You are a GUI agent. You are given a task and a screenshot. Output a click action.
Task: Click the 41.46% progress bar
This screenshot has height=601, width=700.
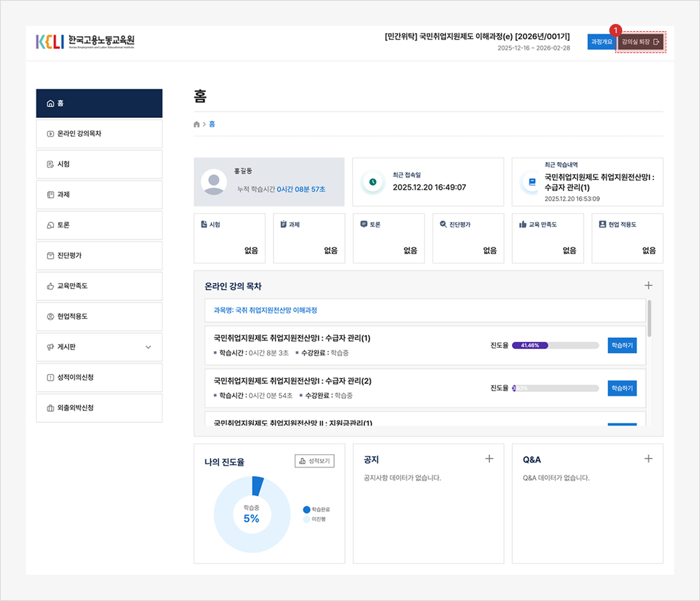pyautogui.click(x=555, y=345)
